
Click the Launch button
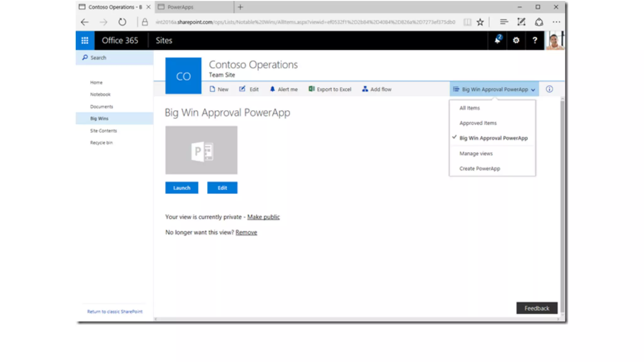(x=182, y=188)
